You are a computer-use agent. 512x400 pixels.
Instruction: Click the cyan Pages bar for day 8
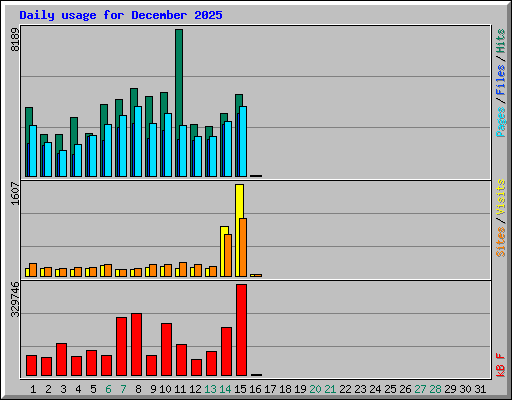[138, 141]
